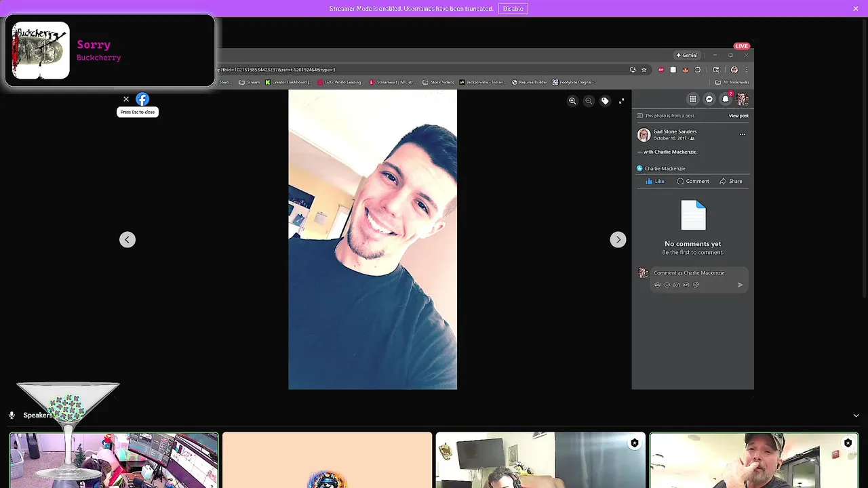Insert an avatar sticker in comment
This screenshot has width=868, height=488.
click(657, 285)
